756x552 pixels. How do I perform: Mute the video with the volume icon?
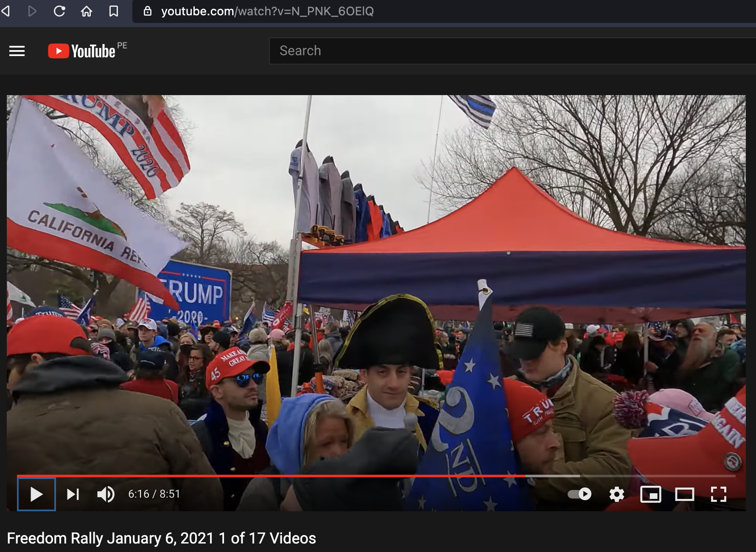106,494
